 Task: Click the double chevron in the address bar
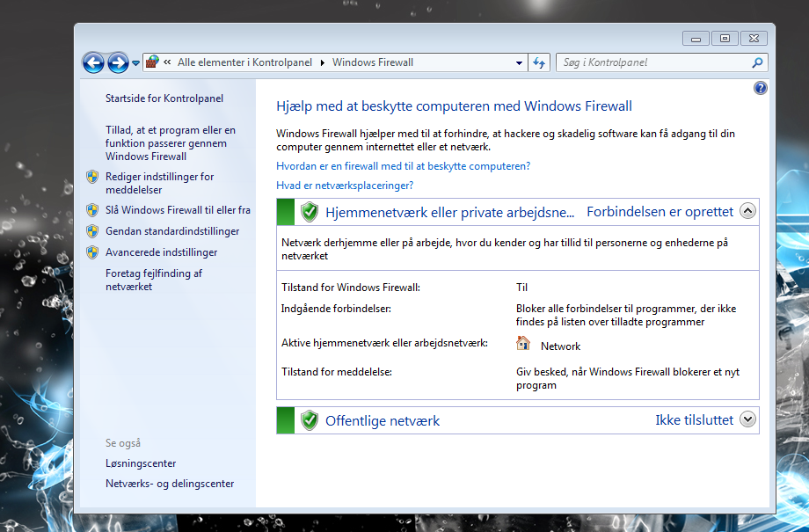click(167, 62)
